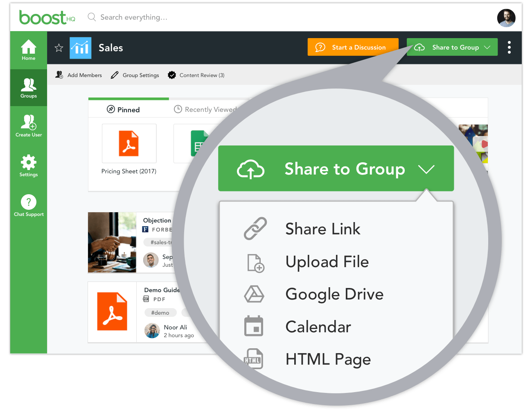Click the chain link icon
The height and width of the screenshot is (413, 532).
[255, 229]
